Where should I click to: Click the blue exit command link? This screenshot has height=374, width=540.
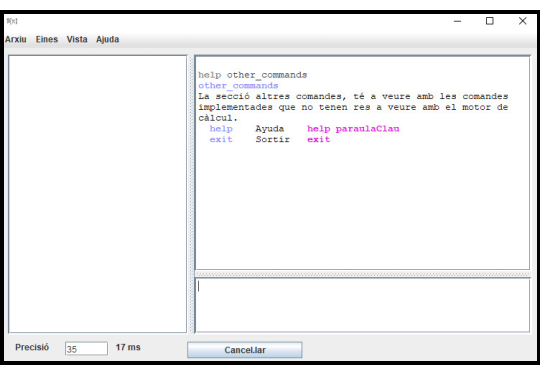point(221,139)
